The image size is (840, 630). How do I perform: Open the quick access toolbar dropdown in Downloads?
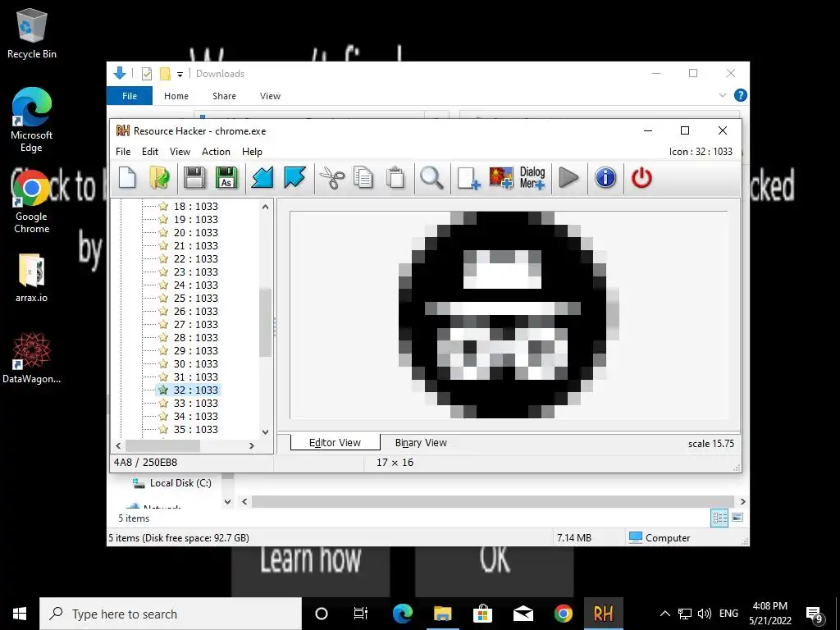tap(180, 75)
